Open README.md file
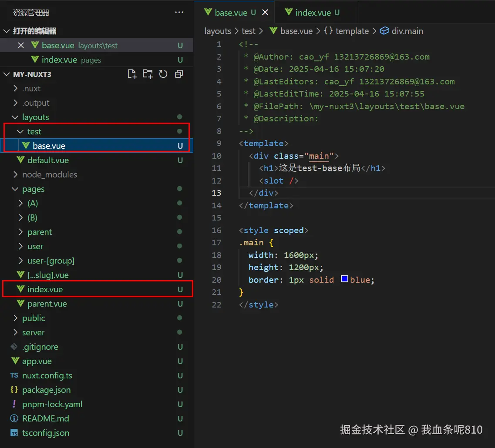 [x=45, y=418]
